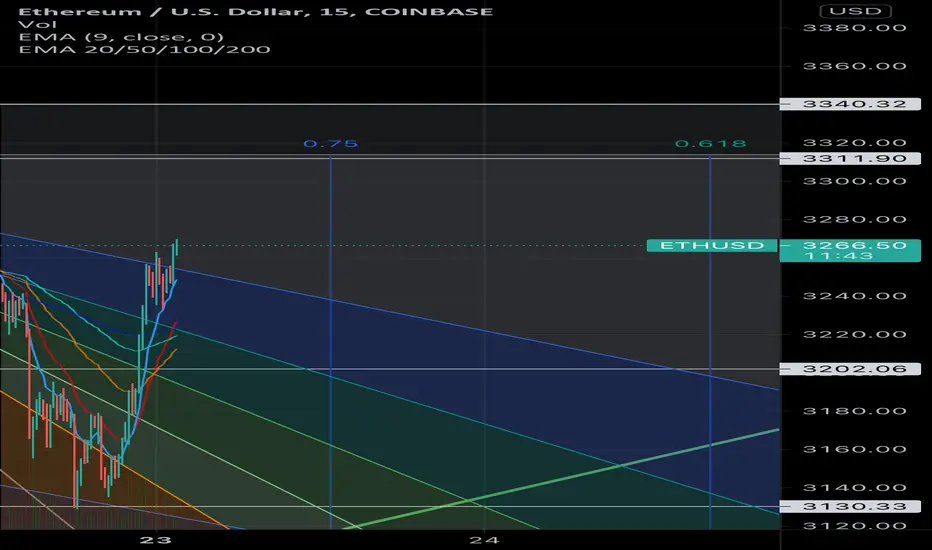Click the Vol indicator label
The height and width of the screenshot is (550, 932).
(x=37, y=24)
